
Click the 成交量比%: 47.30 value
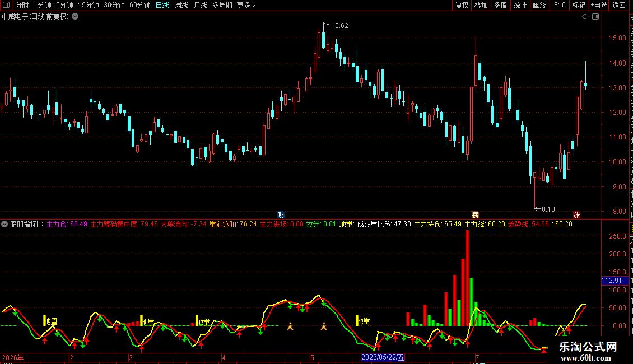point(384,224)
